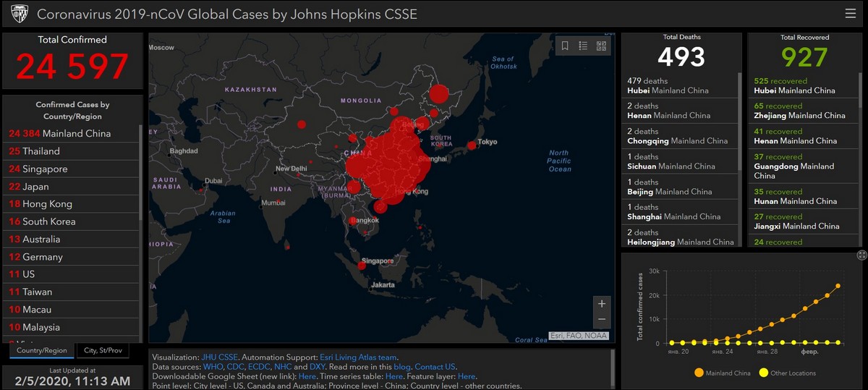Click the 41 recovered Henan entry
The width and height of the screenshot is (868, 390).
pyautogui.click(x=804, y=136)
